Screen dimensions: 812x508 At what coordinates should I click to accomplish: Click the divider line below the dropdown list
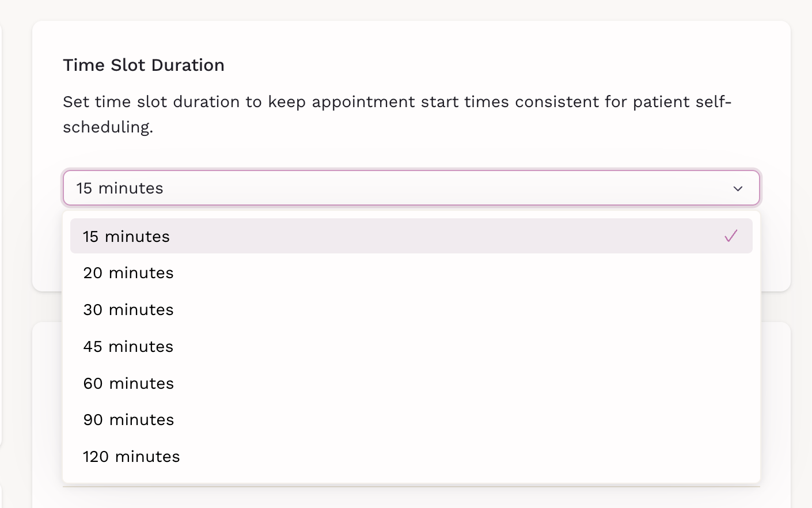pos(411,487)
